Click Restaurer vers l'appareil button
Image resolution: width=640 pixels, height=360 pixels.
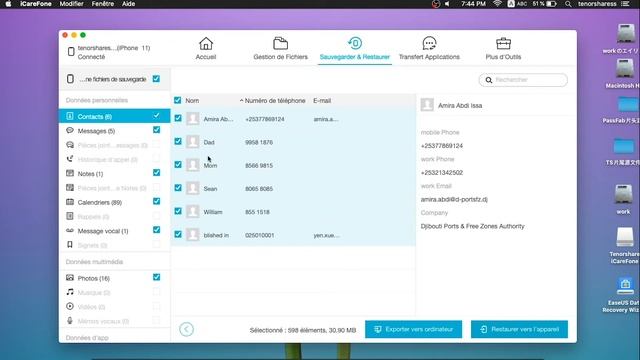(519, 329)
